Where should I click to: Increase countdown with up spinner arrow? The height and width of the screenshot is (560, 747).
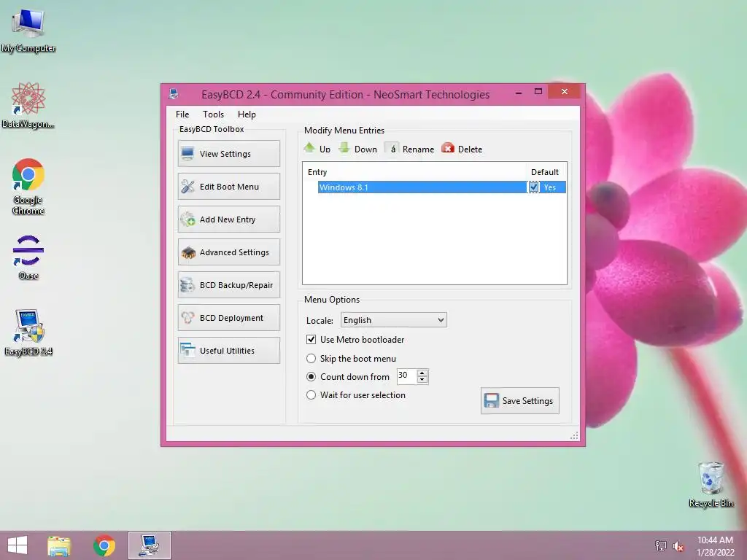pyautogui.click(x=422, y=373)
